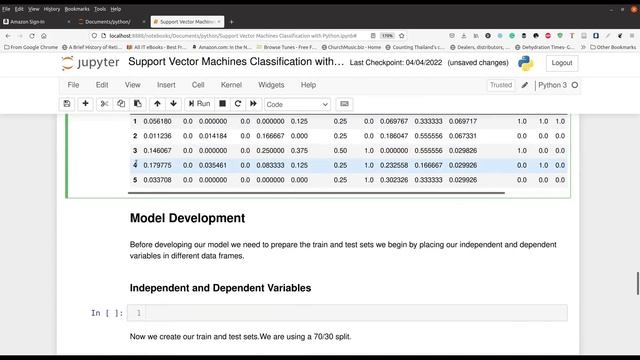Open browser Tools menu
640x360 pixels.
[x=100, y=9]
